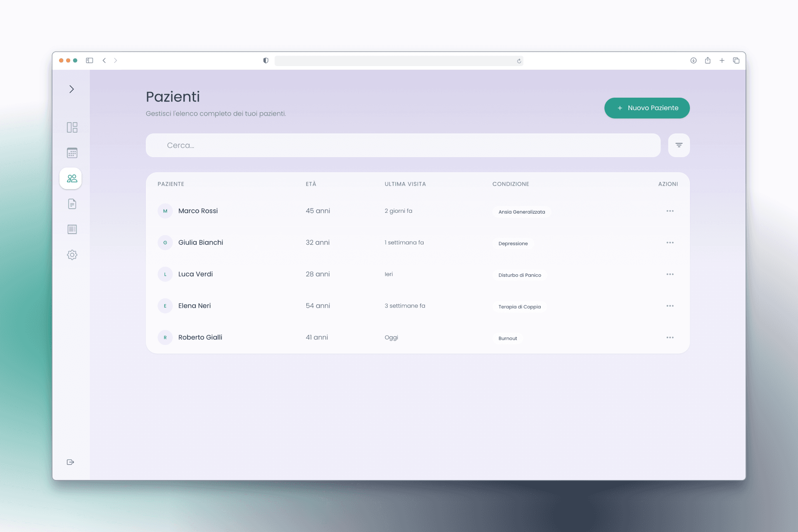This screenshot has width=798, height=532.
Task: Click Luca Verdi's avatar initial L
Action: [165, 274]
